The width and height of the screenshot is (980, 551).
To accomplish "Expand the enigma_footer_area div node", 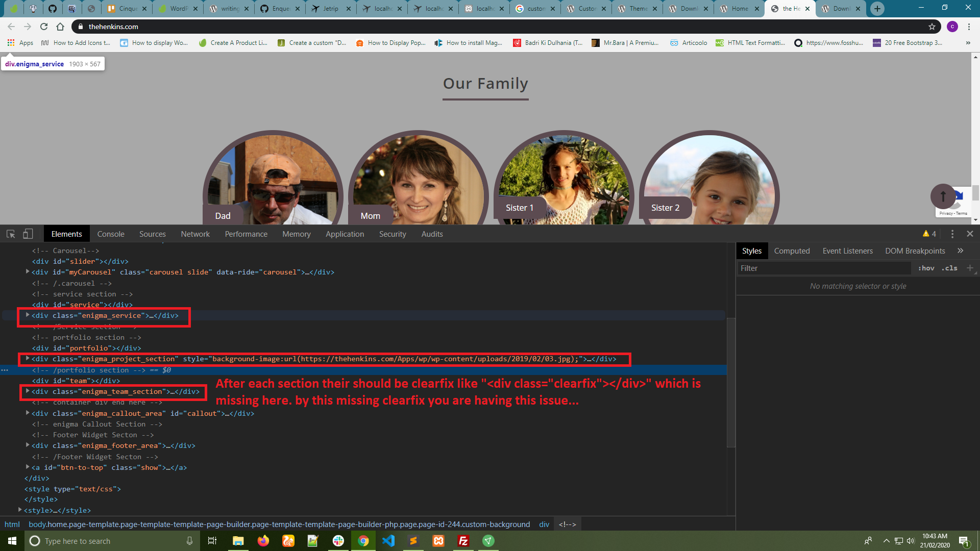I will point(28,445).
